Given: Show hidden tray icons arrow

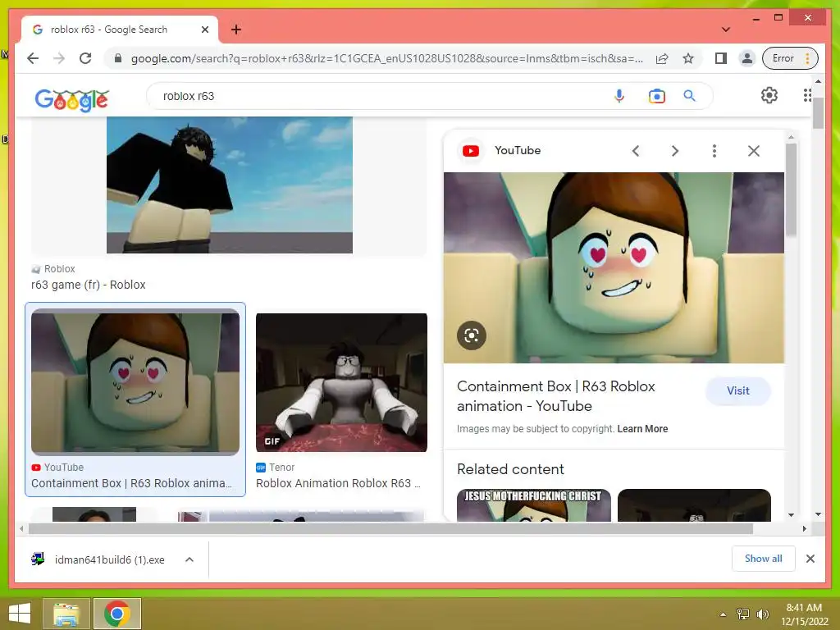Looking at the screenshot, I should [x=723, y=614].
